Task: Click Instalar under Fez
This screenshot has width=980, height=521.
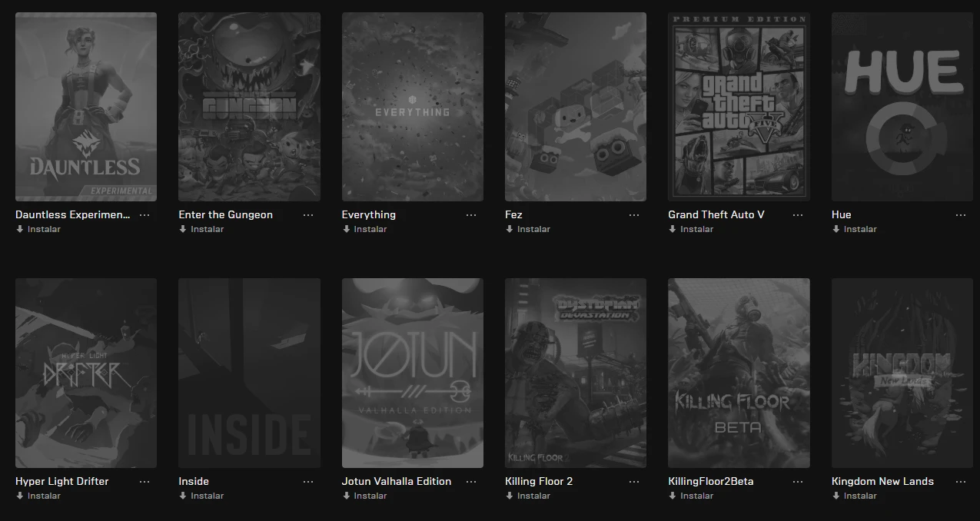Action: (x=533, y=229)
